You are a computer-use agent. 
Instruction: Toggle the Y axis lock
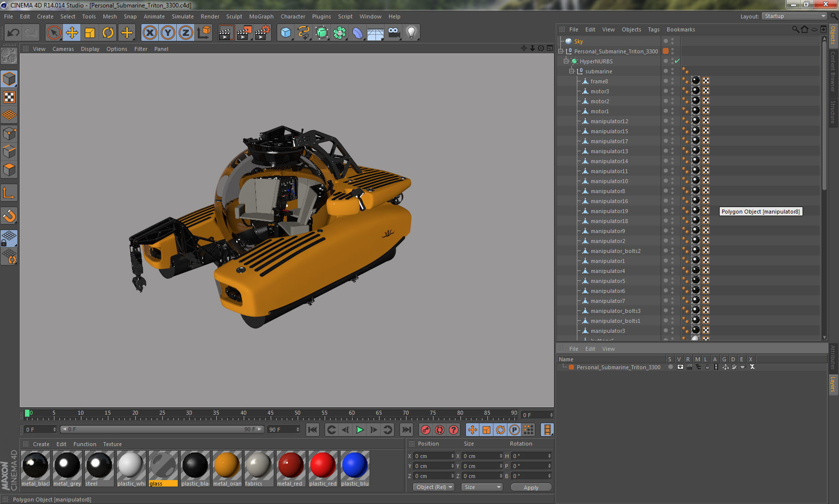(x=168, y=33)
